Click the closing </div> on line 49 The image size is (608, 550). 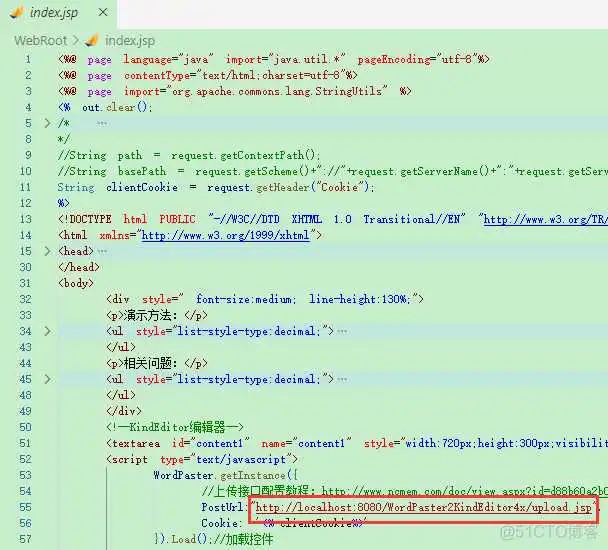pyautogui.click(x=124, y=411)
